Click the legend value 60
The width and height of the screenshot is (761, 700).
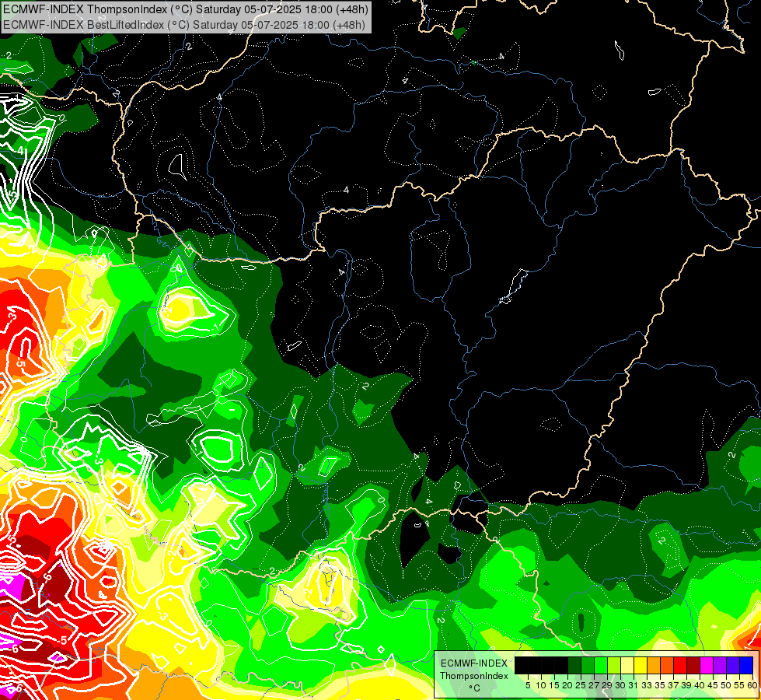tap(752, 685)
